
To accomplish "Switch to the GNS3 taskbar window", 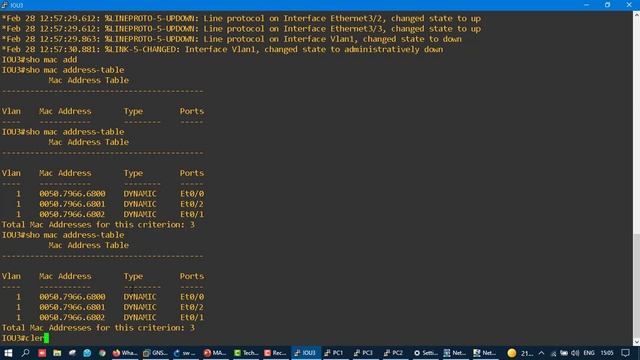I will tap(155, 353).
